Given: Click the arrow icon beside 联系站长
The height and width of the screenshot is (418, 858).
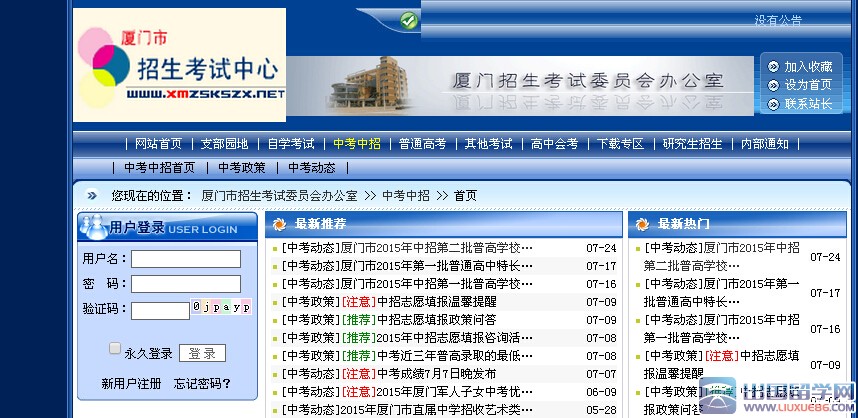Looking at the screenshot, I should pyautogui.click(x=773, y=104).
